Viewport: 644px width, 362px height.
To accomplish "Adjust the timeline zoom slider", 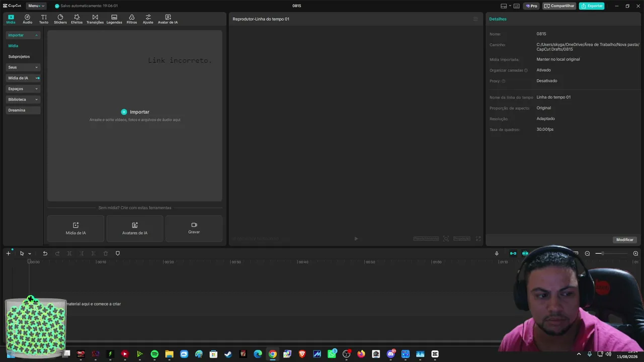I will point(611,253).
